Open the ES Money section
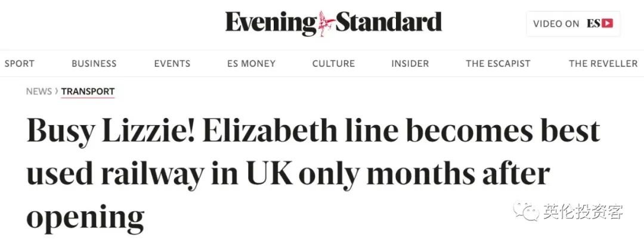The image size is (644, 240). (x=252, y=64)
